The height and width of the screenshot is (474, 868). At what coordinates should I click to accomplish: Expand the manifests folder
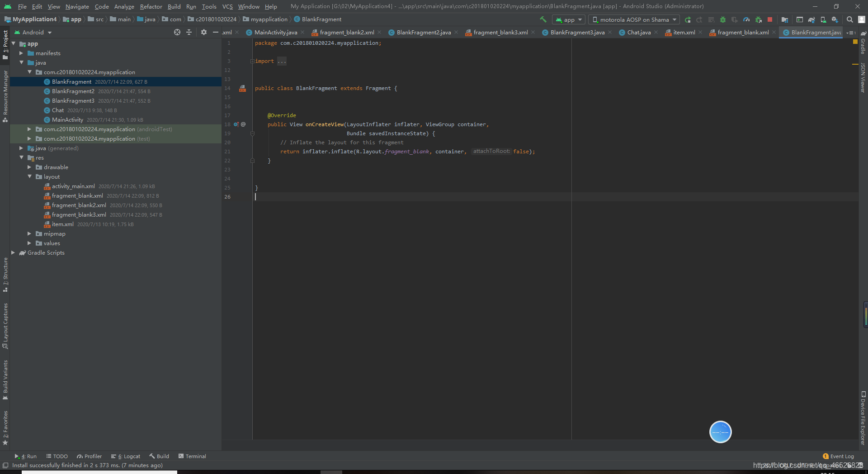pyautogui.click(x=21, y=53)
